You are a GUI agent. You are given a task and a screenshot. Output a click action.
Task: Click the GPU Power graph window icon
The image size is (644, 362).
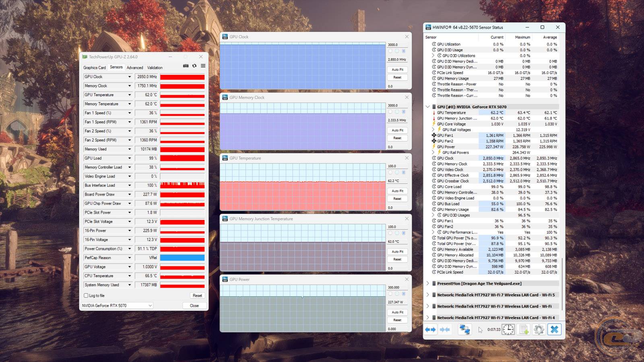(225, 280)
